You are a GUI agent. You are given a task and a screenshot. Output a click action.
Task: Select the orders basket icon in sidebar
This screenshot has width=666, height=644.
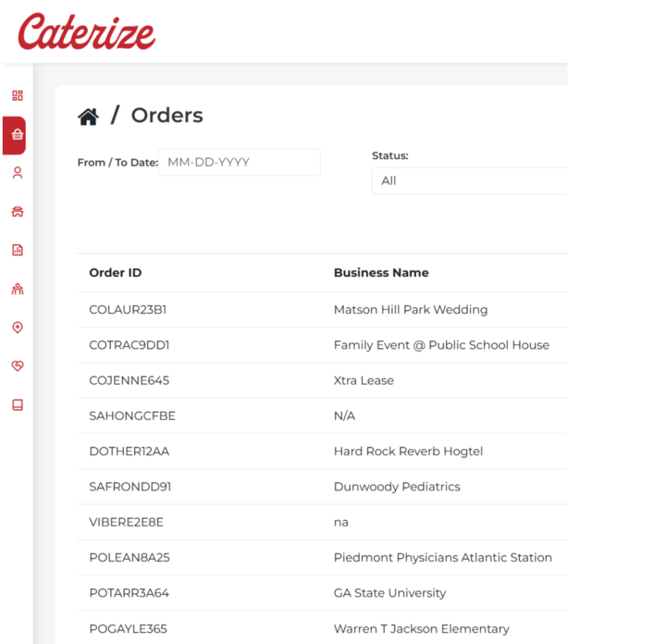tap(17, 135)
